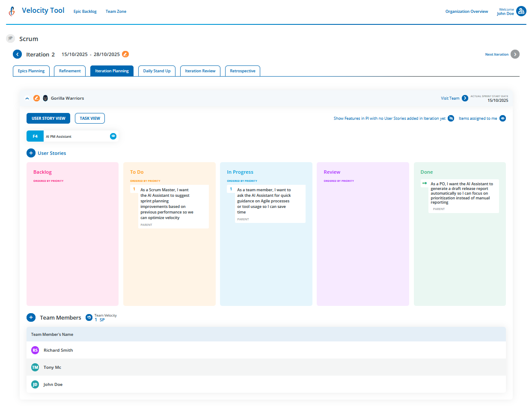
Task: Go to the previous iteration using the back arrow
Action: click(x=17, y=54)
